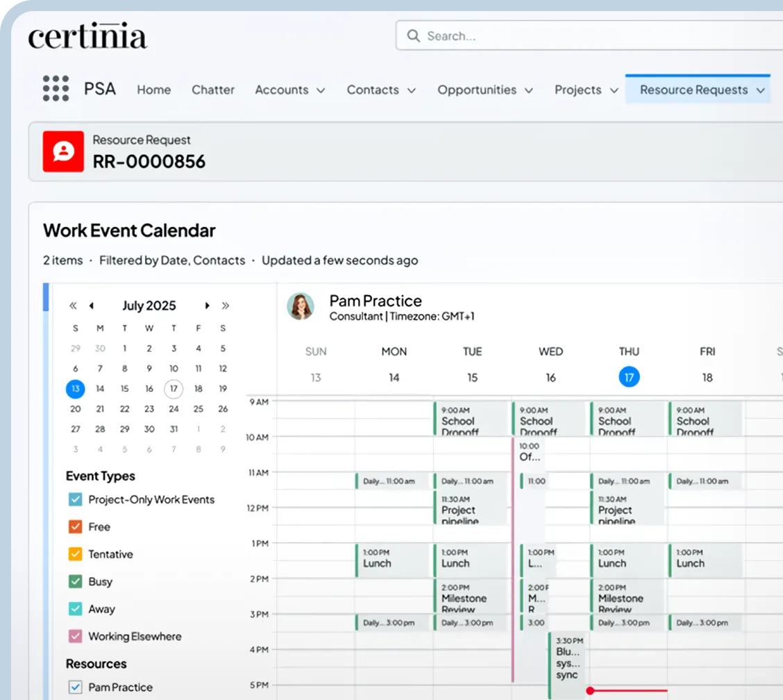
Task: Select July 17 in the mini calendar
Action: click(x=174, y=389)
